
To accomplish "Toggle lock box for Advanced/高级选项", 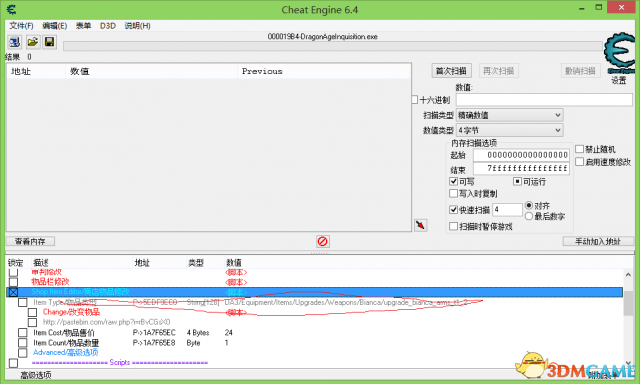I will click(23, 353).
